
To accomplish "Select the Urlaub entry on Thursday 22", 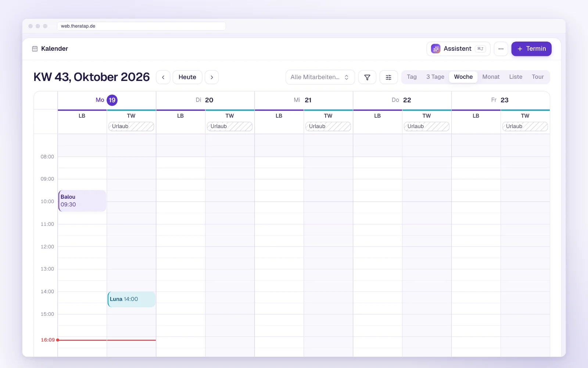I will (427, 127).
